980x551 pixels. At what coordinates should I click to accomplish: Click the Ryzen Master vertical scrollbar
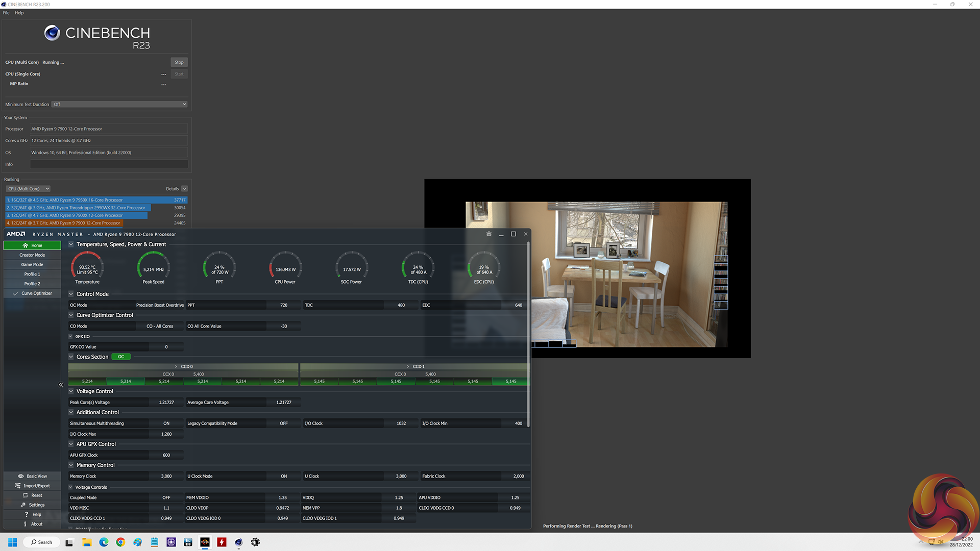coord(528,334)
